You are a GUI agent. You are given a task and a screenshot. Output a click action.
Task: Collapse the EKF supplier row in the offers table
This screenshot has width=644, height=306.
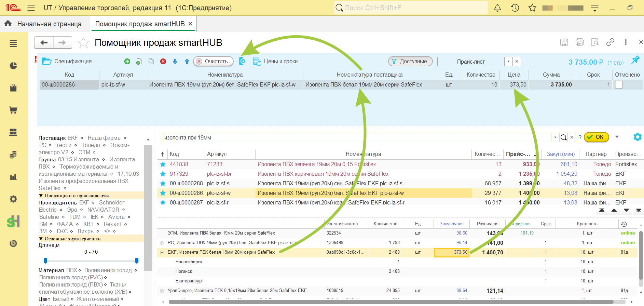coord(162,252)
